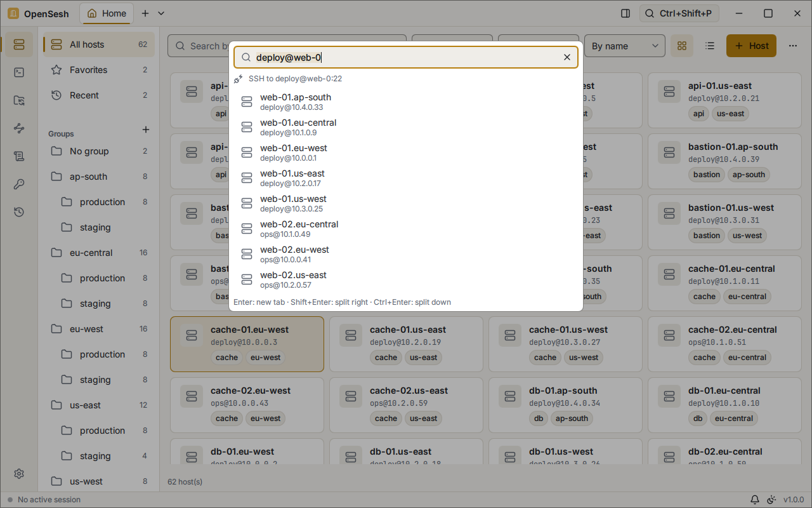
Task: Open the terminal icon in left rail
Action: click(18, 72)
